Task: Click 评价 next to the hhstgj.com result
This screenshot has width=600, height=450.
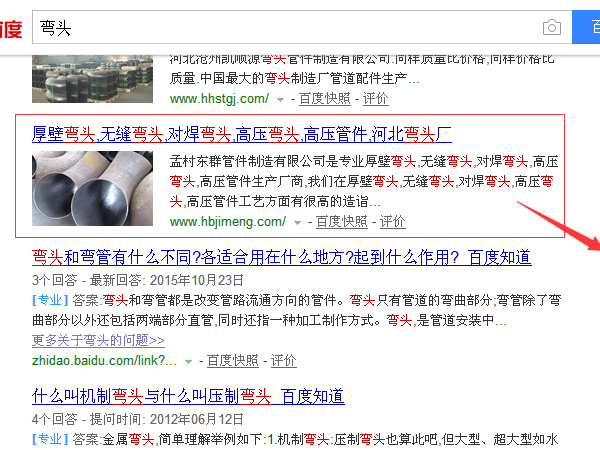Action: (376, 99)
